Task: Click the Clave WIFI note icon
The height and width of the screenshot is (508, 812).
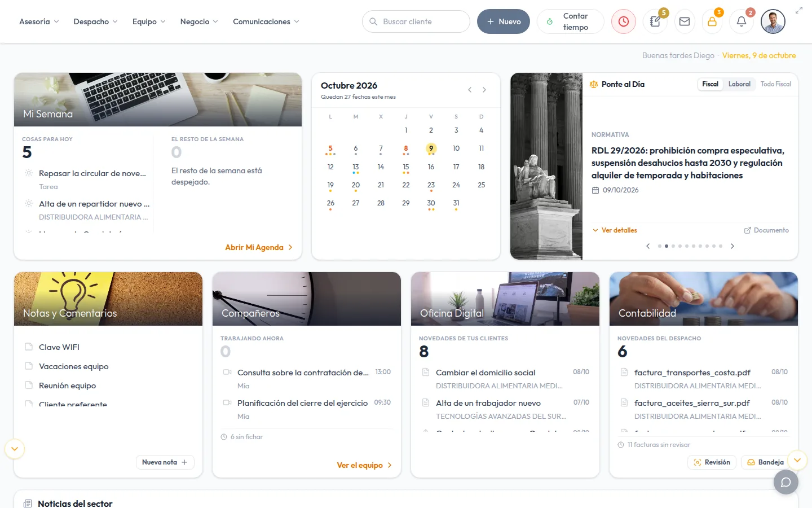Action: coord(29,347)
